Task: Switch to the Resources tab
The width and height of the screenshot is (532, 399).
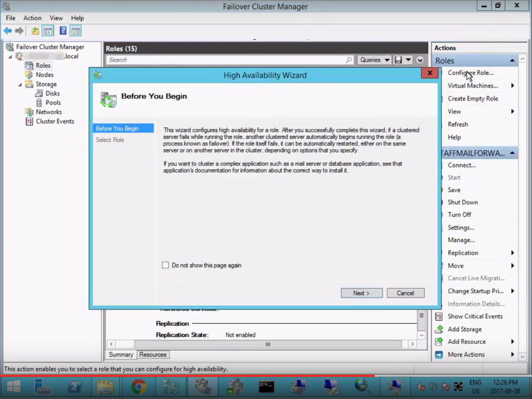Action: pyautogui.click(x=153, y=354)
